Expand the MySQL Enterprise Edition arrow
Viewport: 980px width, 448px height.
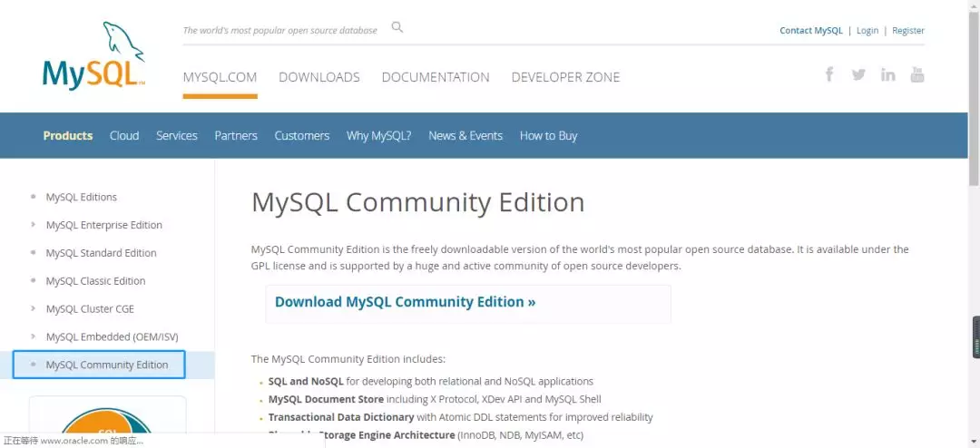click(34, 225)
